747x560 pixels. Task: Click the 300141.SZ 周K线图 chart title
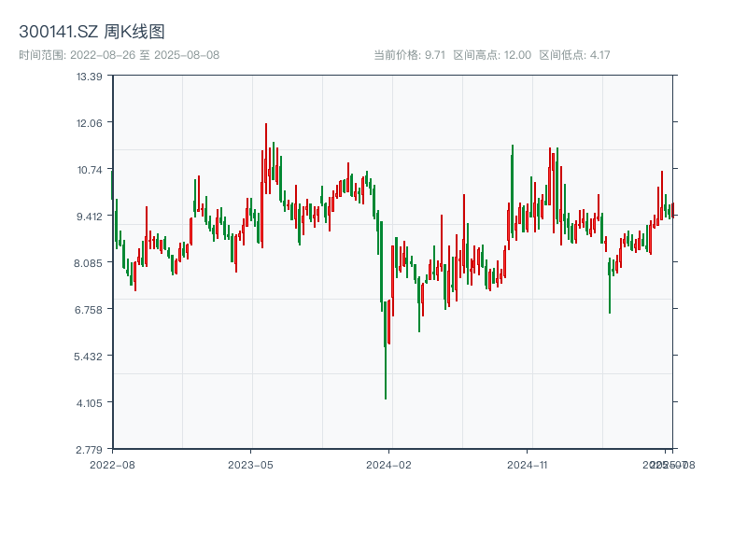click(x=92, y=33)
